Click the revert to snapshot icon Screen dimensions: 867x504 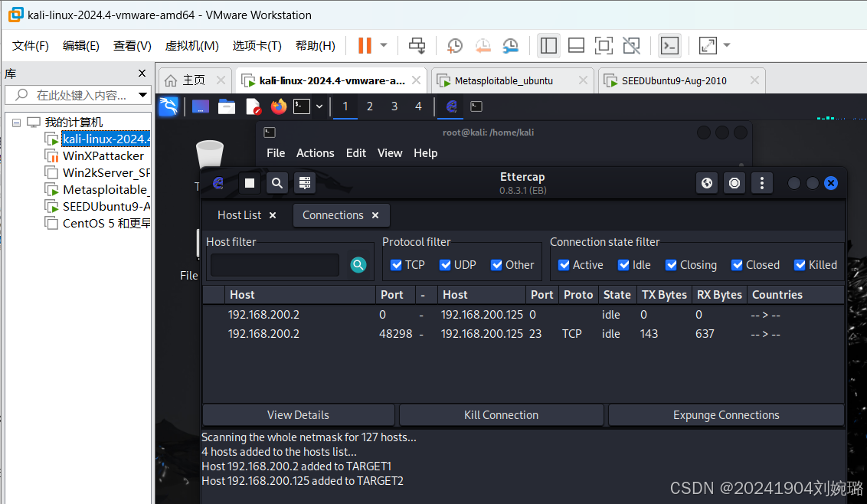tap(483, 45)
